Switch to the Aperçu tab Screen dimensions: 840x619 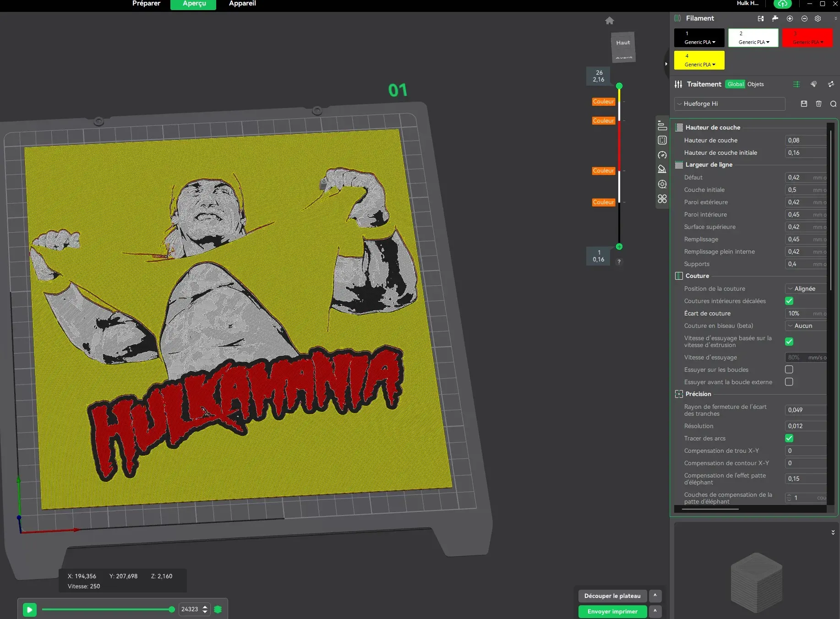point(194,4)
